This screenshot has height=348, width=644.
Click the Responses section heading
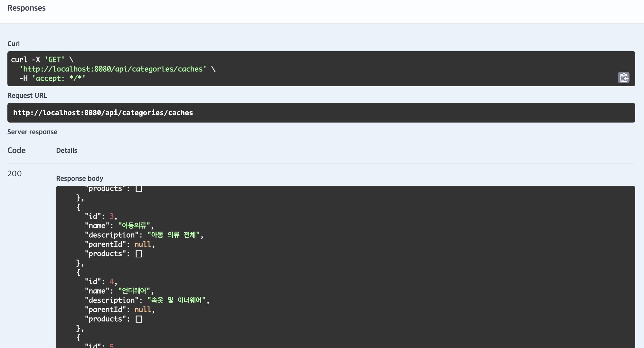pyautogui.click(x=26, y=8)
